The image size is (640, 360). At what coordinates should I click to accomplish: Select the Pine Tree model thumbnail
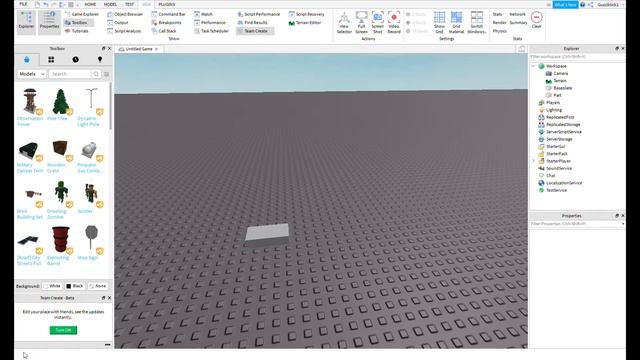pyautogui.click(x=60, y=101)
